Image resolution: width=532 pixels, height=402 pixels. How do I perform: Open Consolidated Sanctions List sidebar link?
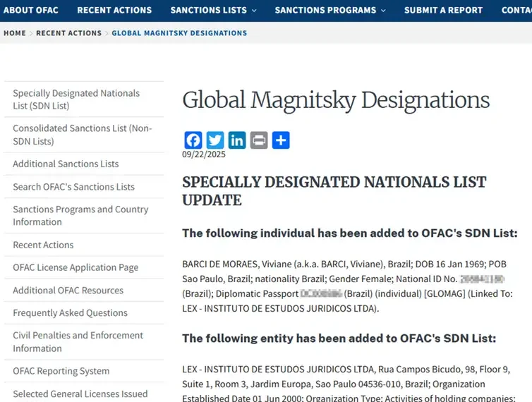click(x=83, y=135)
